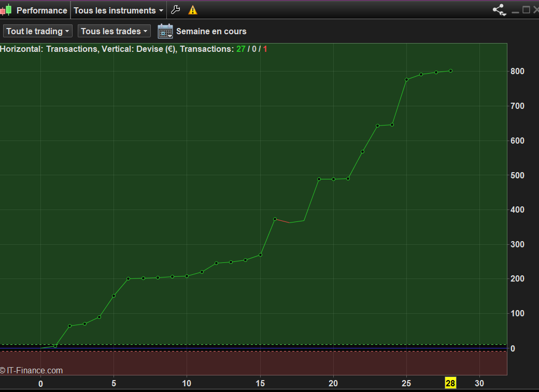This screenshot has height=392, width=539.
Task: Click the equity point at transaction 6
Action: click(128, 278)
